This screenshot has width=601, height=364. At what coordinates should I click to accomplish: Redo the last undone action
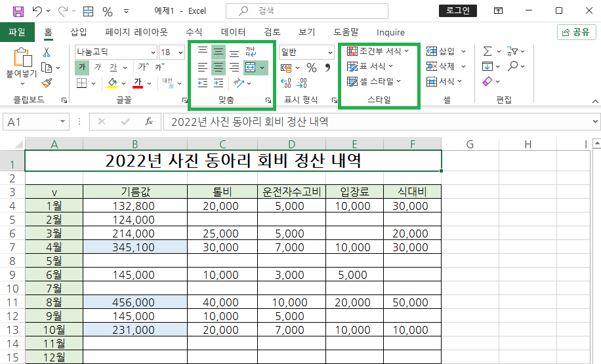[x=62, y=11]
